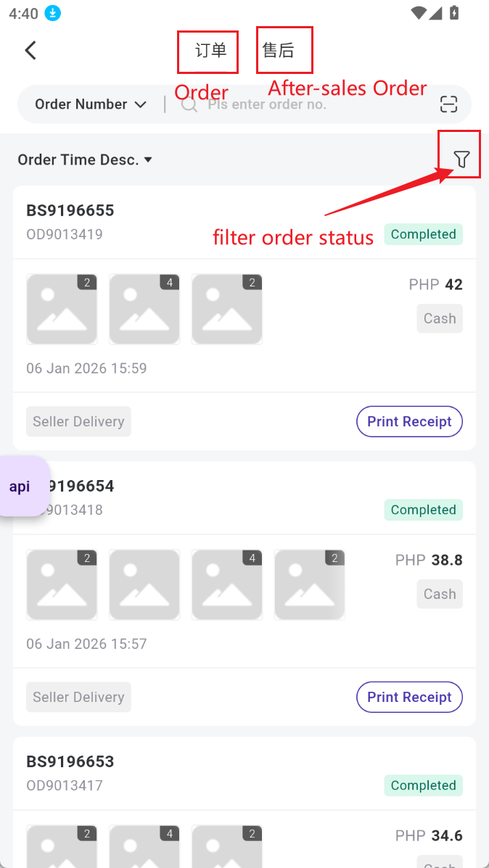This screenshot has height=868, width=489.
Task: Tap the Completed status badge of BS9196654
Action: pos(423,510)
